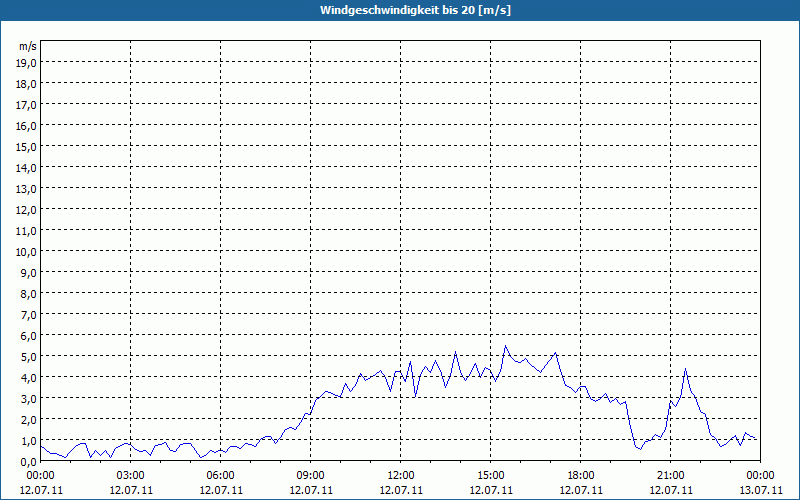Click the 15,0 y-axis label
Viewport: 800px width, 500px height.
(x=27, y=147)
